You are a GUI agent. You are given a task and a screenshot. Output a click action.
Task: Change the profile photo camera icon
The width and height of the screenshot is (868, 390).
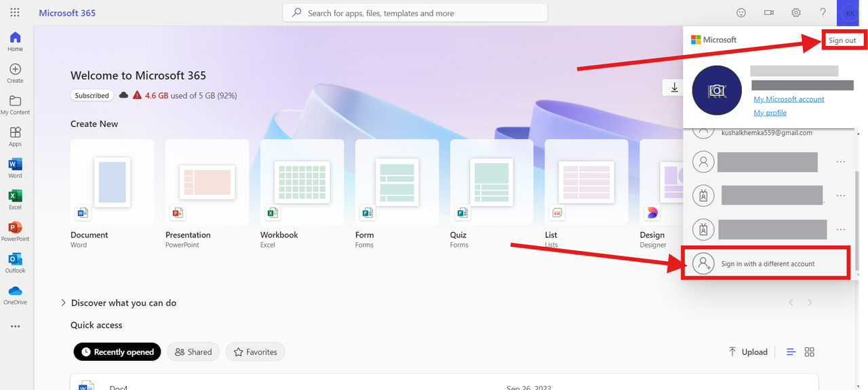pos(717,90)
